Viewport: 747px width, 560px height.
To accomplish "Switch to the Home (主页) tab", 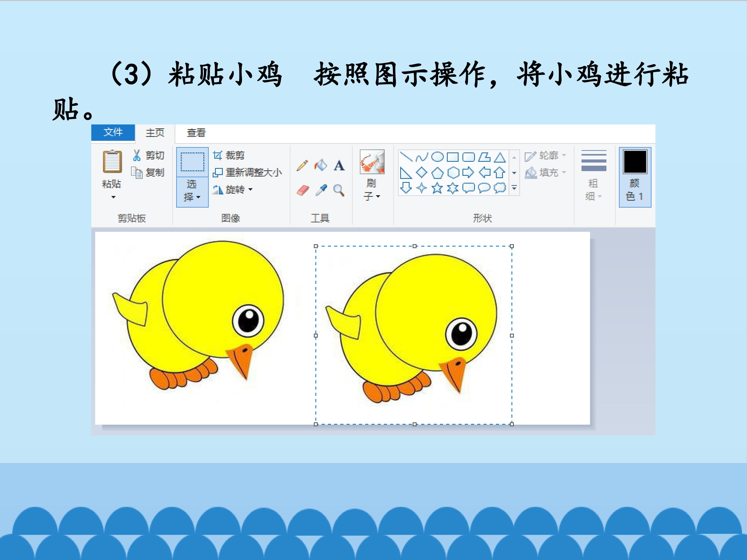I will (155, 133).
